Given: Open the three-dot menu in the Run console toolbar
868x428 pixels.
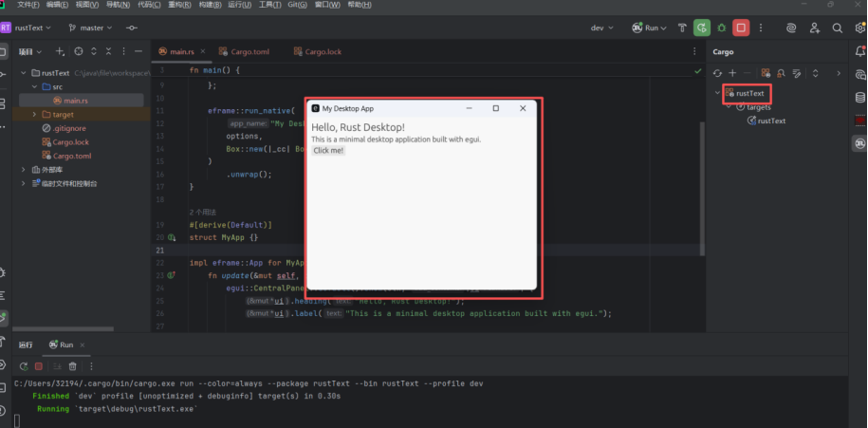Looking at the screenshot, I should (91, 366).
